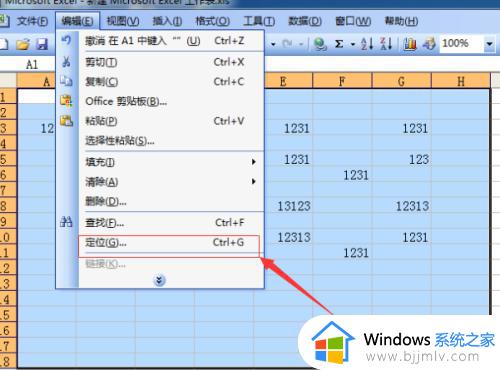
Task: Click cell G3 containing 1231
Action: 402,128
